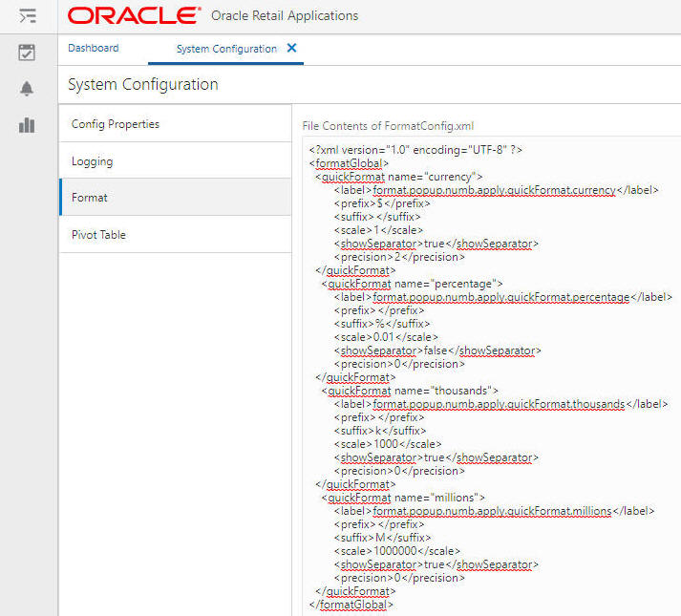
Task: Click the 'File Contents of FormatConfig.xml' label
Action: tap(388, 126)
